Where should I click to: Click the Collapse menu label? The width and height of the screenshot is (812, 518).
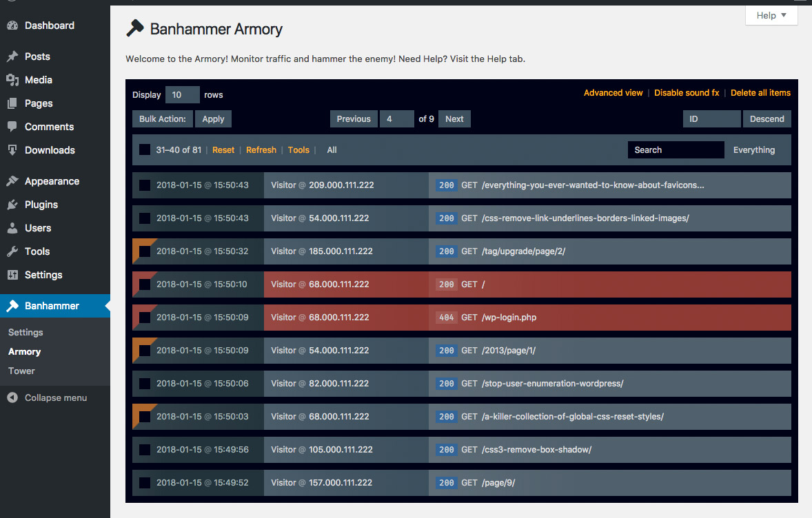56,398
